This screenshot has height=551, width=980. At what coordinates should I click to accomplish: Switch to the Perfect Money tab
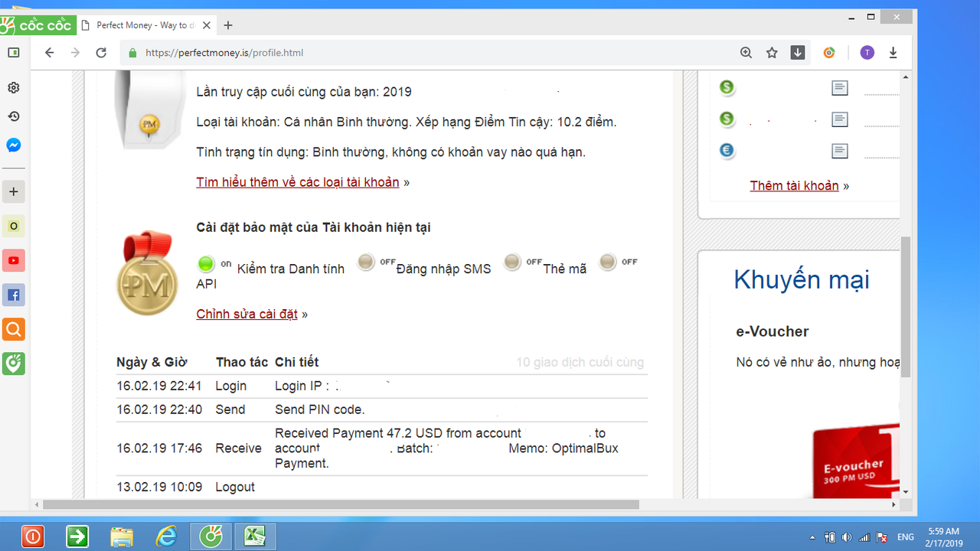click(x=144, y=25)
